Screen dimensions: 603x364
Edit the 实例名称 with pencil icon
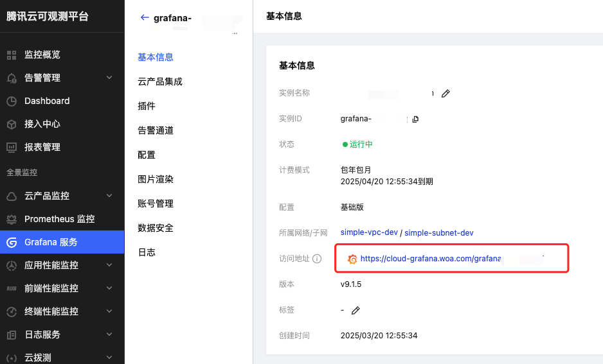[446, 93]
